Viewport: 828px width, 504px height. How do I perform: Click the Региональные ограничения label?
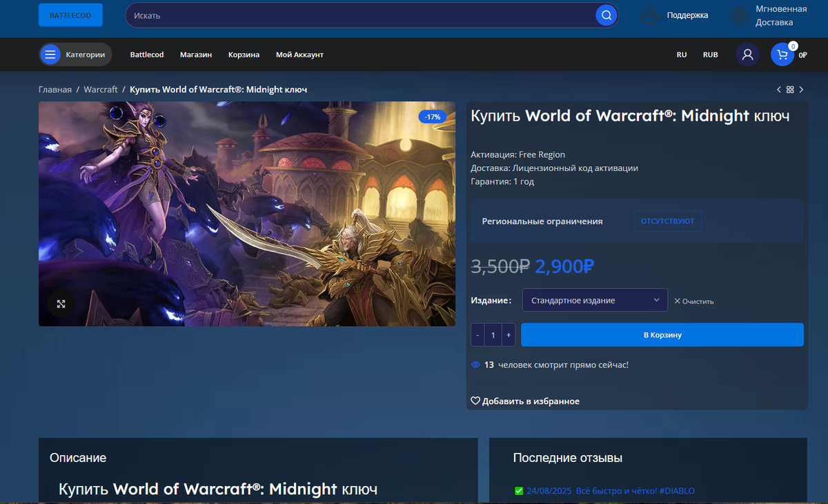click(542, 221)
